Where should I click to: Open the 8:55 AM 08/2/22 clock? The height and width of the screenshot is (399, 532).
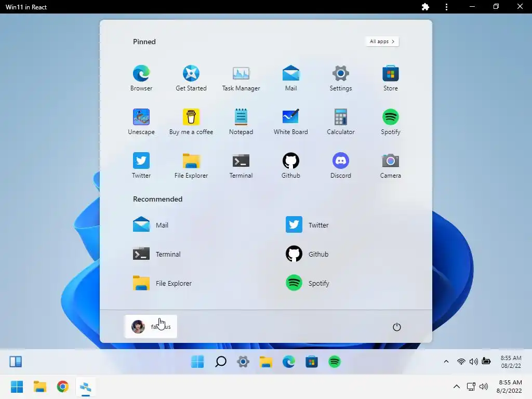tap(511, 362)
